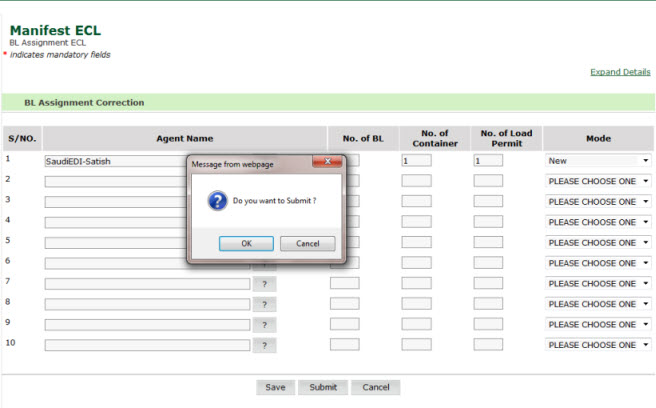Open agent lookup ? for row 10
Viewport: 656px width, 408px height.
264,345
